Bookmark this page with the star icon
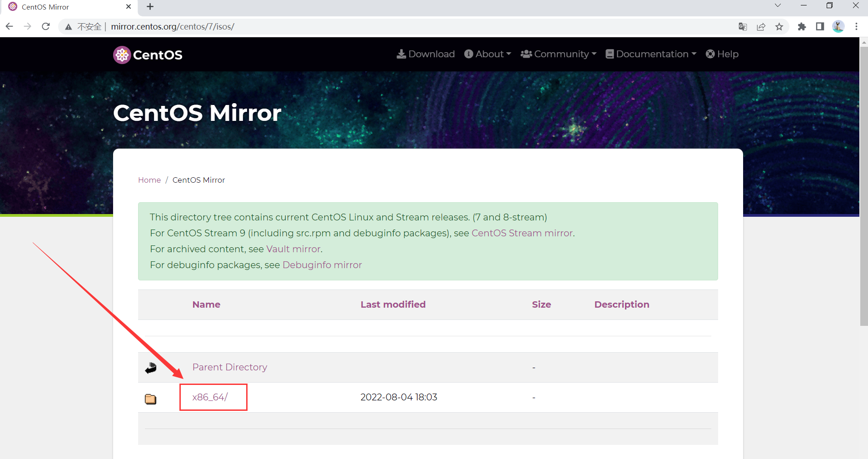 [779, 27]
